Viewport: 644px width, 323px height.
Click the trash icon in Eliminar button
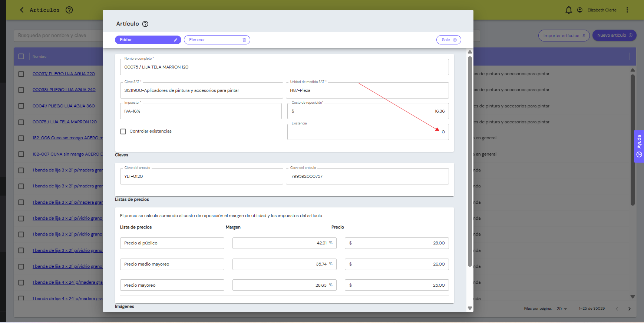(x=244, y=40)
